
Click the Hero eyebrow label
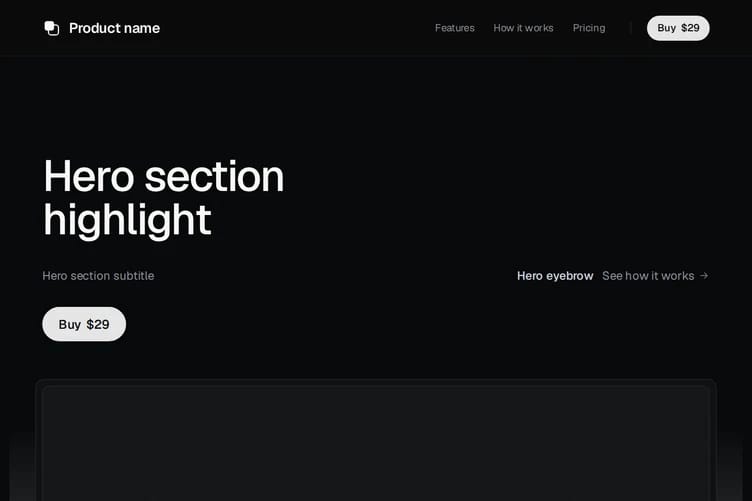pos(555,276)
